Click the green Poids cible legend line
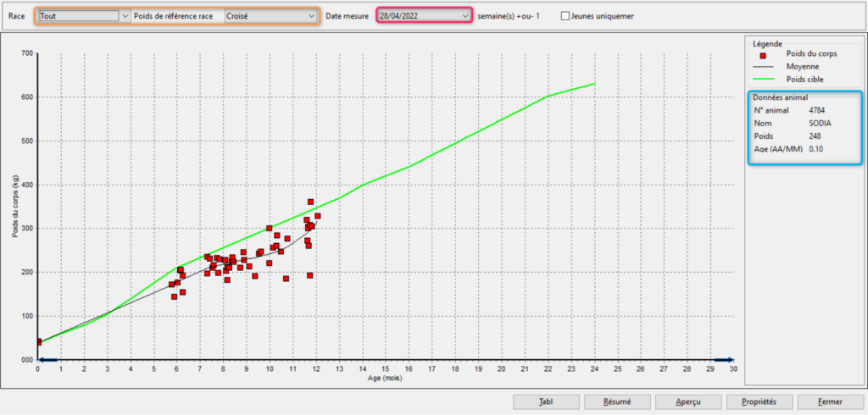Image resolution: width=868 pixels, height=415 pixels. click(x=763, y=79)
